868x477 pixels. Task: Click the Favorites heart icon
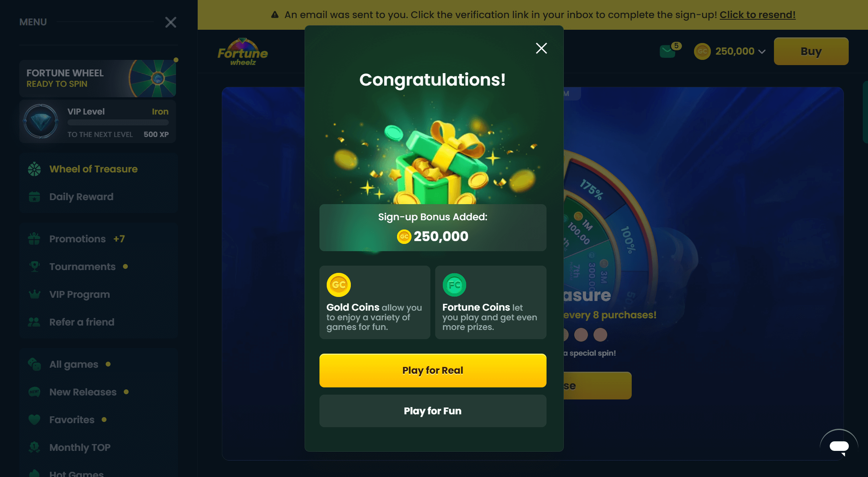click(35, 420)
